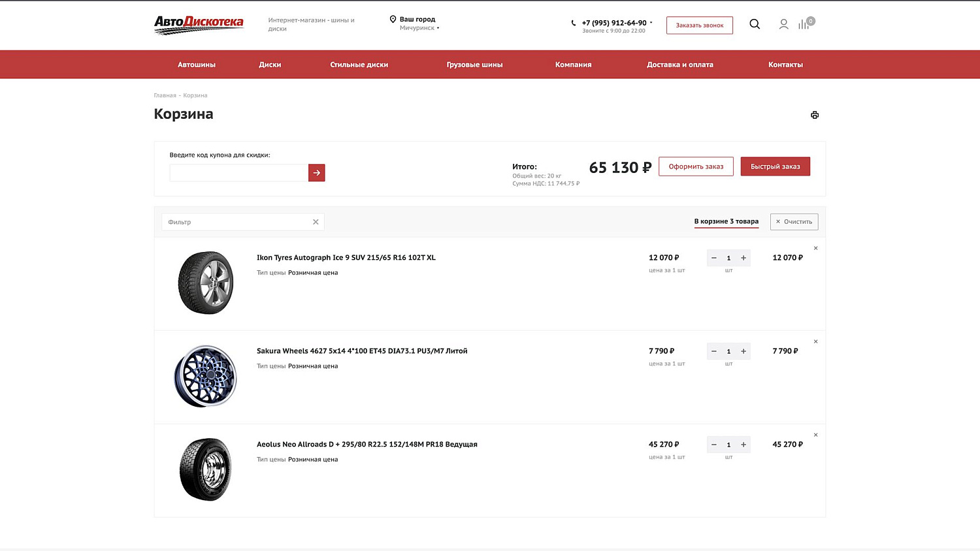
Task: Open Ikon Tyres Autograph Ice 9 product link
Action: (x=346, y=258)
